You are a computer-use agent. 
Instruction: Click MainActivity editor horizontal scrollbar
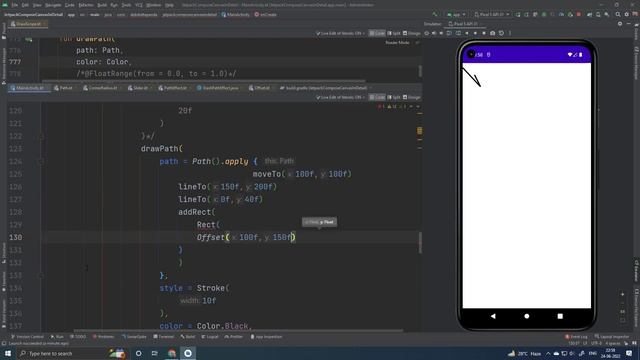coord(238,331)
